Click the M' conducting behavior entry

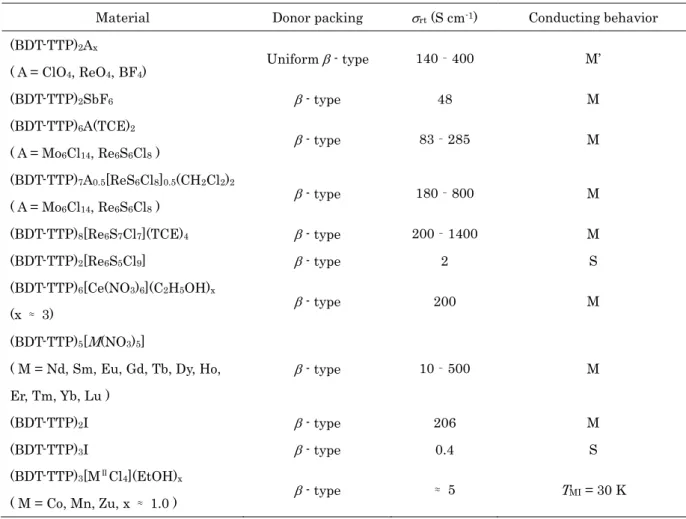[x=593, y=58]
